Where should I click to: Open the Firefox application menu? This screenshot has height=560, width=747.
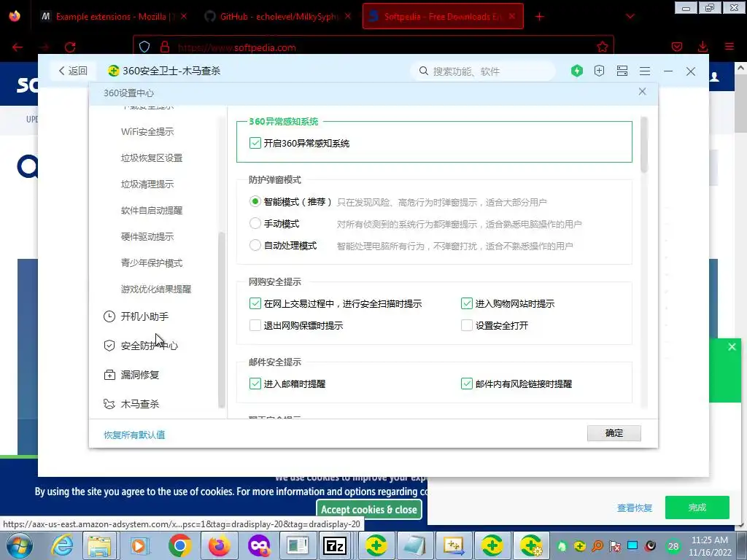(x=729, y=47)
